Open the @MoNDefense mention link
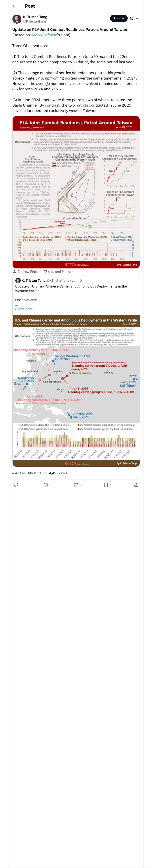The height and width of the screenshot is (868, 152). (44, 35)
